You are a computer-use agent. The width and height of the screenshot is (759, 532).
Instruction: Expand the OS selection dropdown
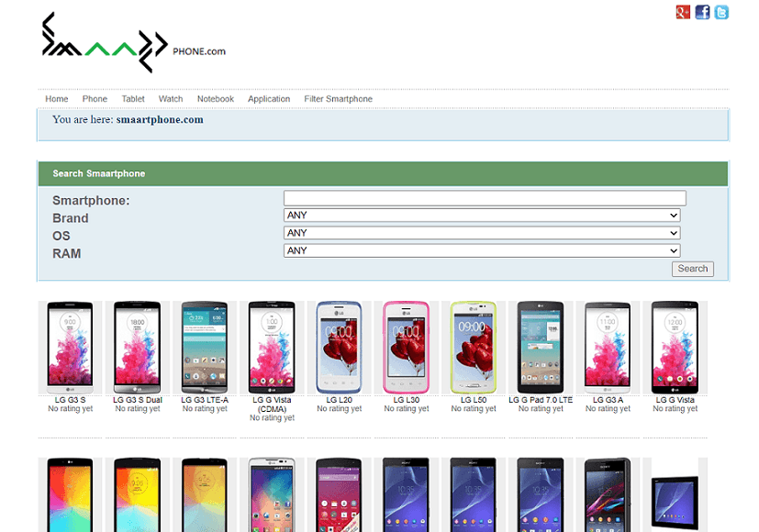pos(482,233)
